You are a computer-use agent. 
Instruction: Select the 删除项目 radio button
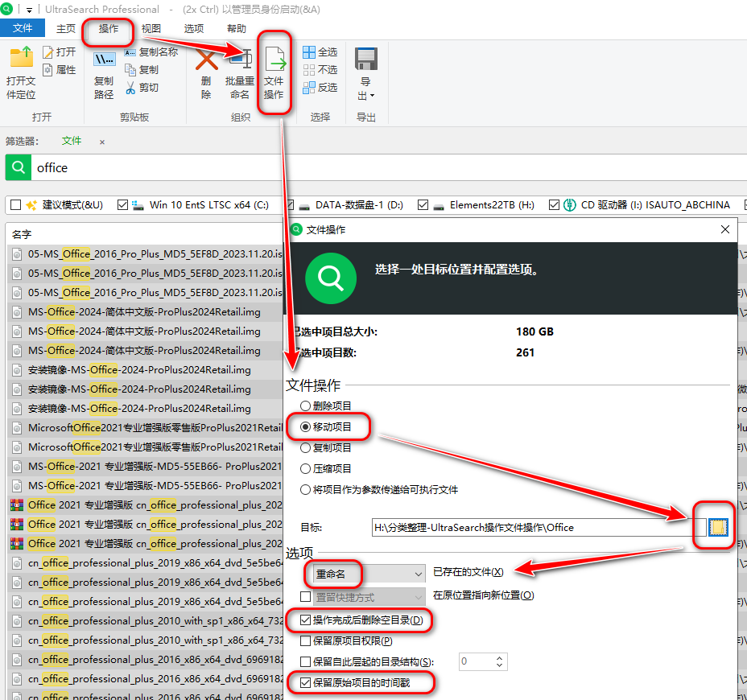point(305,406)
